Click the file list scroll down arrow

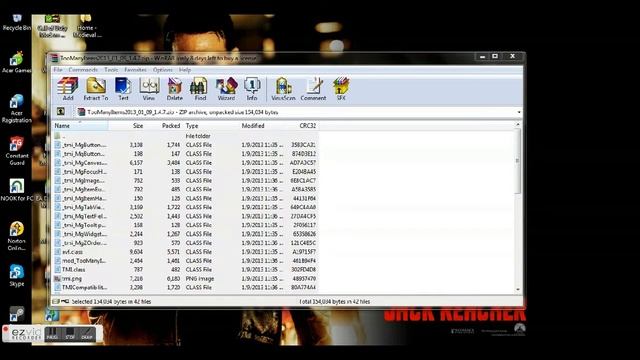(x=518, y=289)
